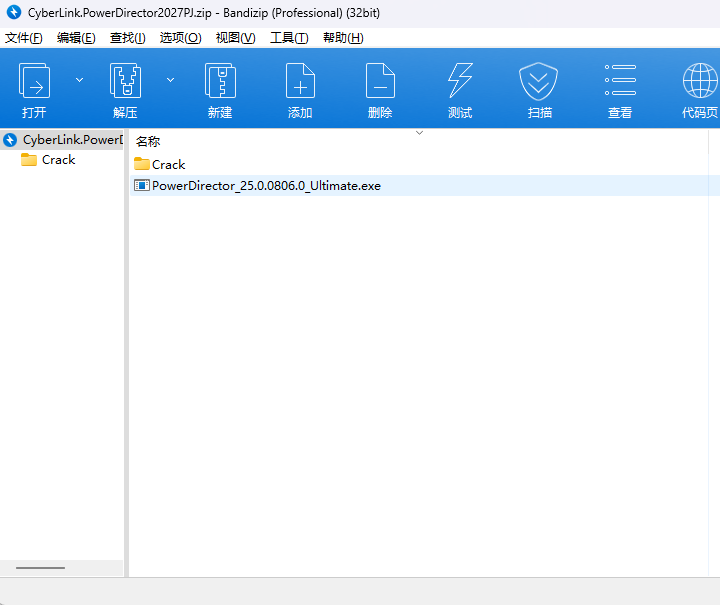Image resolution: width=720 pixels, height=605 pixels.
Task: Open the 查找(I) menu
Action: click(x=128, y=38)
